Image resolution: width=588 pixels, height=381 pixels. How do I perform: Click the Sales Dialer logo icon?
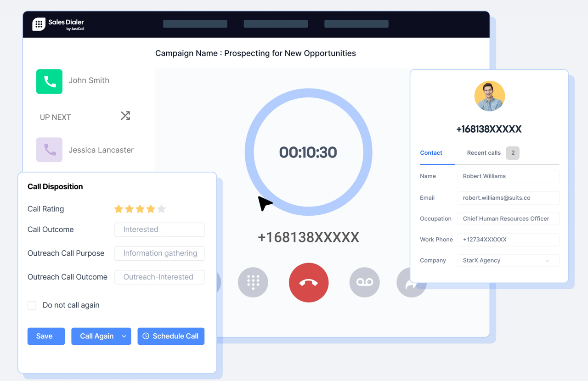(39, 24)
